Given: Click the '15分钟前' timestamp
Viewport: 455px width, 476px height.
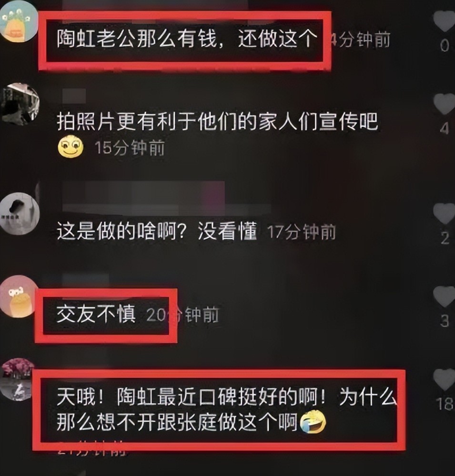Looking at the screenshot, I should pos(130,148).
